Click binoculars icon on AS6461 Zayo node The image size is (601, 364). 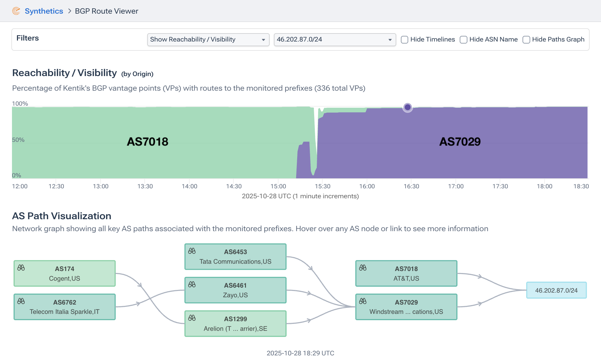(192, 285)
